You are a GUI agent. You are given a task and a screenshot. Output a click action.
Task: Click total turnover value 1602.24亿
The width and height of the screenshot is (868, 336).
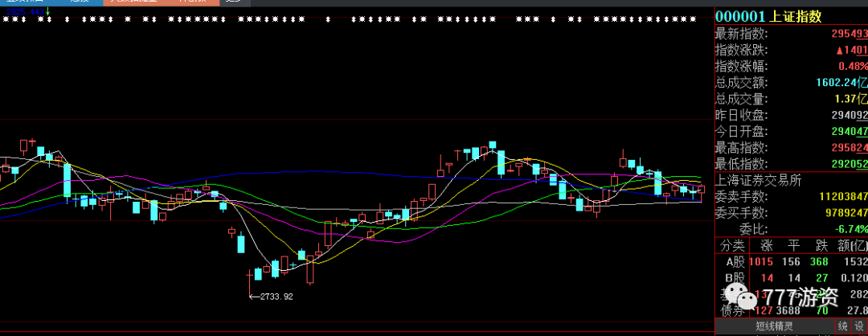click(x=841, y=83)
